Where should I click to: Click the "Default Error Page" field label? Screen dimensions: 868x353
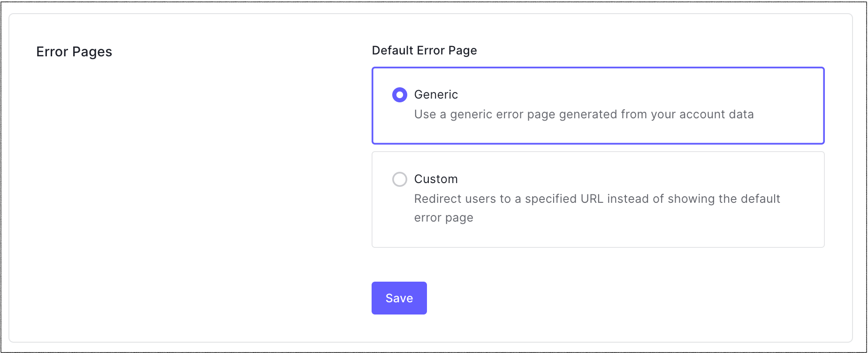point(424,51)
